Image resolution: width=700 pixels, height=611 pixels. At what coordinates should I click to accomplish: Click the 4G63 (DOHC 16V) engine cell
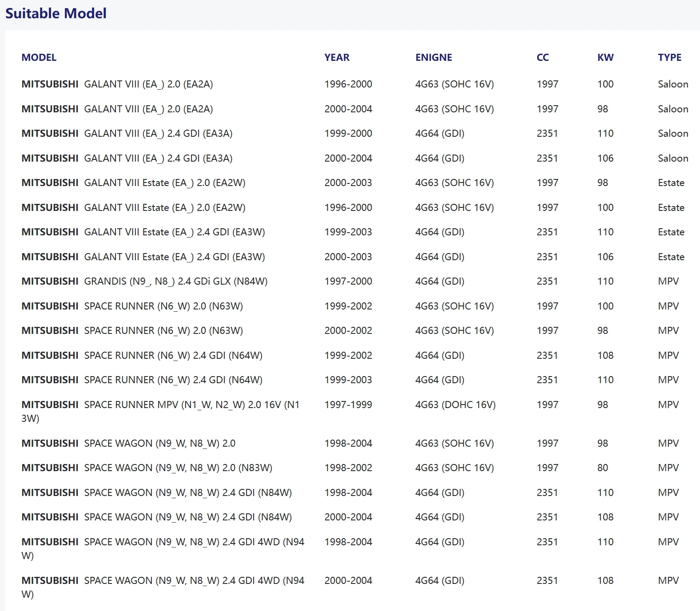pyautogui.click(x=455, y=405)
